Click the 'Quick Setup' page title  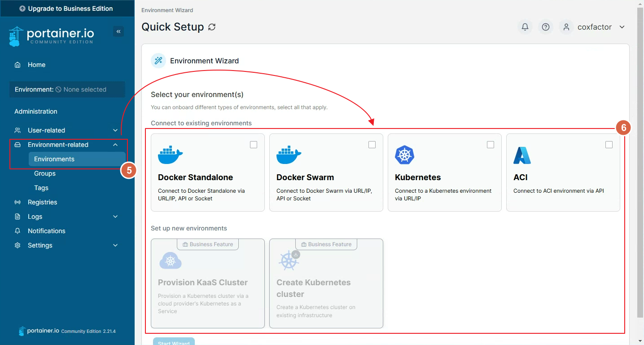[173, 27]
